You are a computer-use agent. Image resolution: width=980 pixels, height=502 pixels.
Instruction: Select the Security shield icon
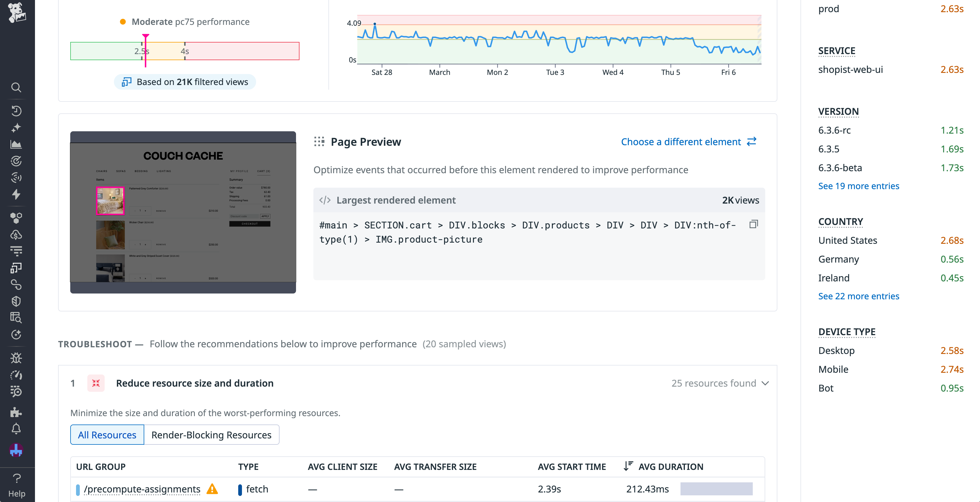tap(16, 301)
